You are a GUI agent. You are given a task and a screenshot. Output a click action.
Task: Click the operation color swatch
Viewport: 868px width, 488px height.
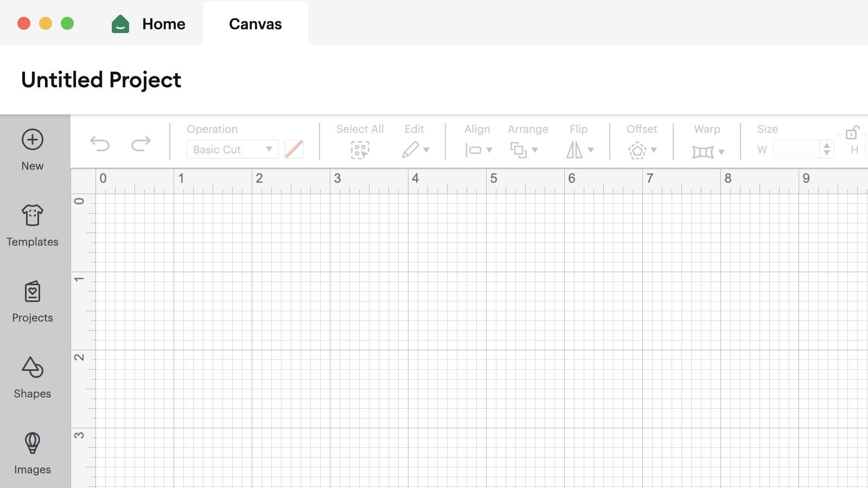294,149
